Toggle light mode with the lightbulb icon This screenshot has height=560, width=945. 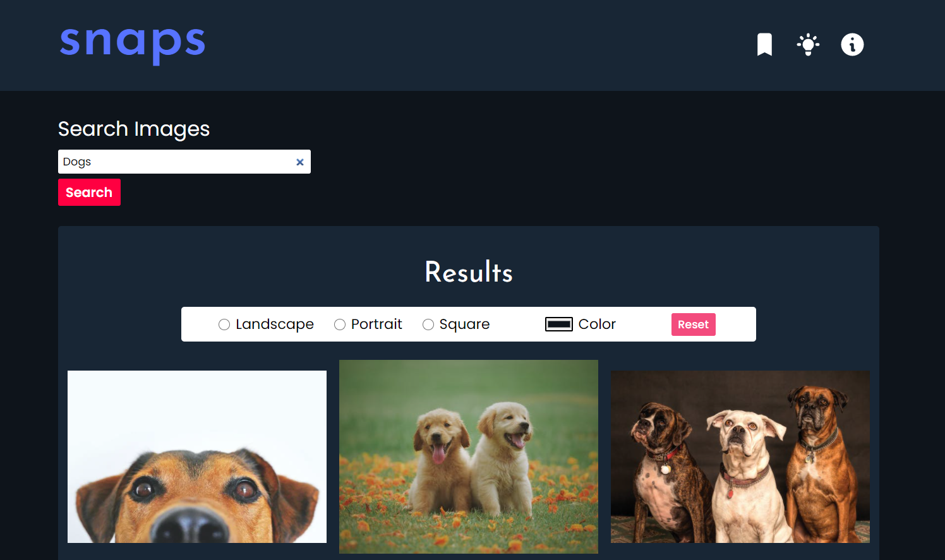(808, 45)
